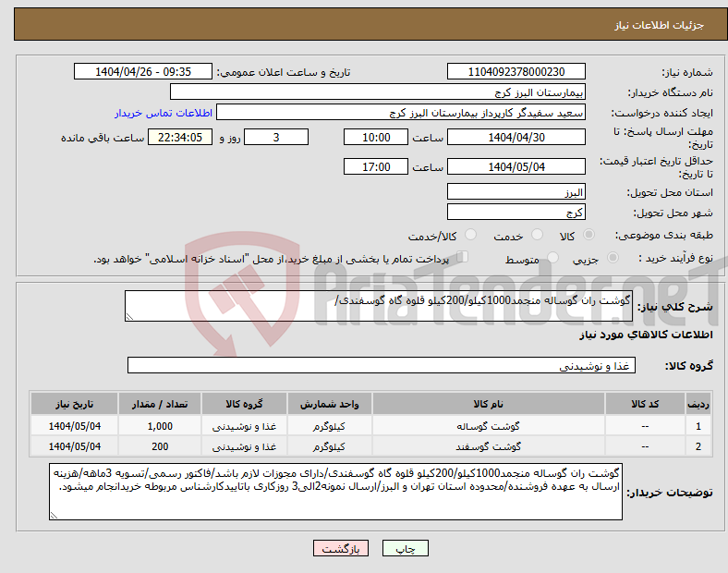The height and width of the screenshot is (573, 728).
Task: Select the خدمت radio button
Action: pos(537,235)
